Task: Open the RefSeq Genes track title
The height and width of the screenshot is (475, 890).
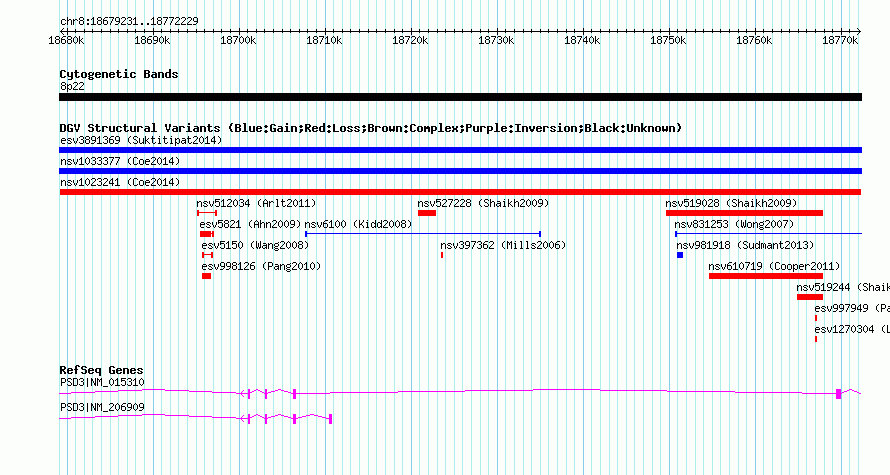Action: click(101, 370)
